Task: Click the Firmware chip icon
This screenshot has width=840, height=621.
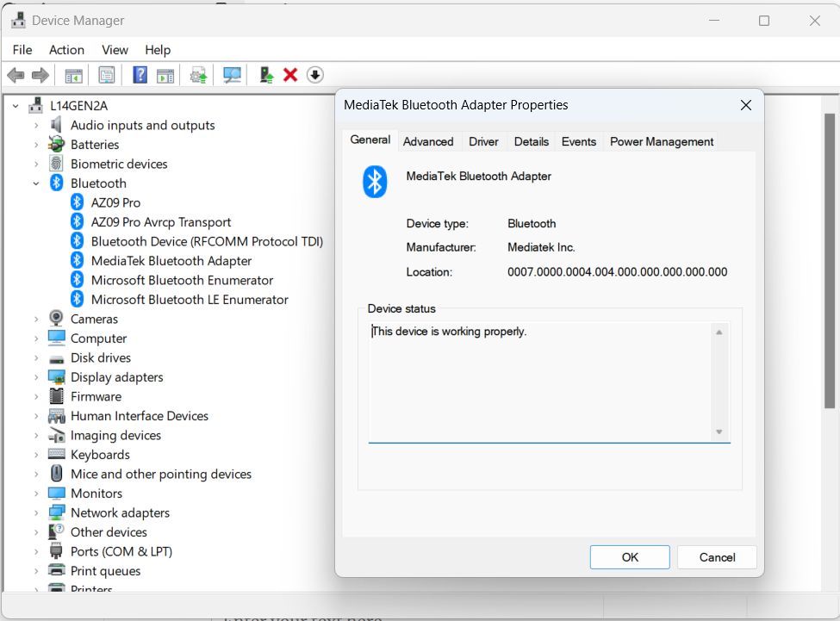Action: coord(56,396)
